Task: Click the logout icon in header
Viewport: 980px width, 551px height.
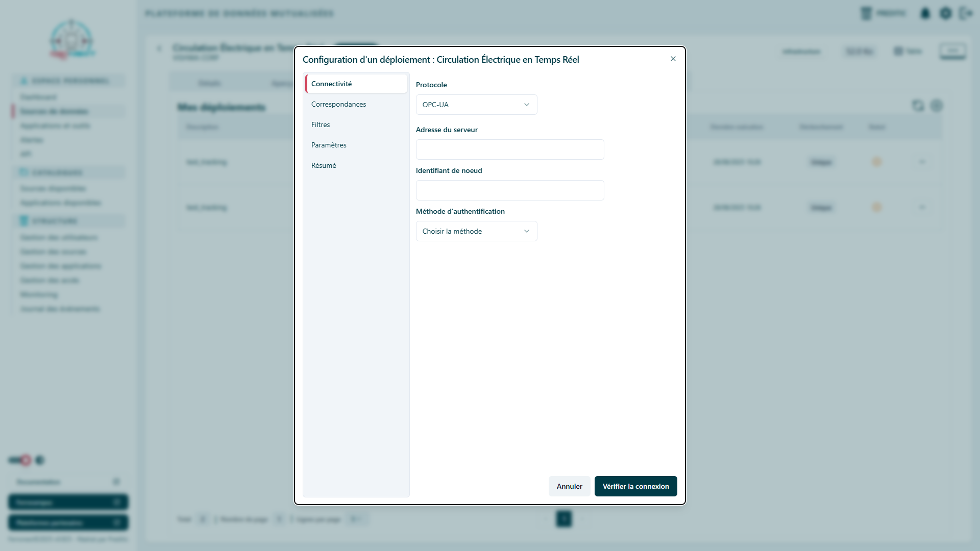Action: tap(966, 13)
